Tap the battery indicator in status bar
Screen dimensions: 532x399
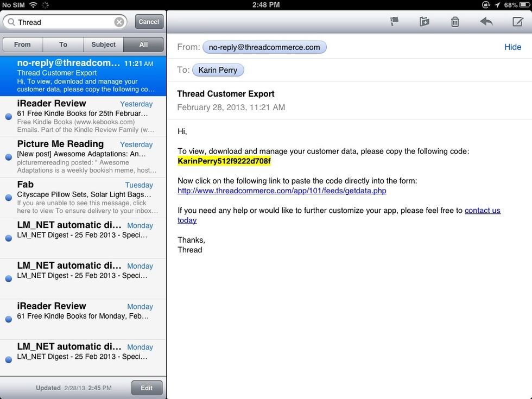point(524,5)
